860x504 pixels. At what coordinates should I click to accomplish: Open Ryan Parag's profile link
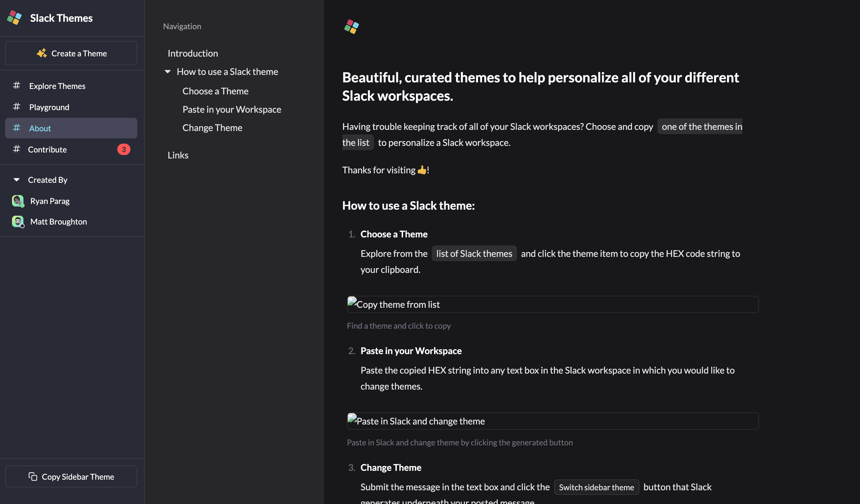(x=50, y=201)
